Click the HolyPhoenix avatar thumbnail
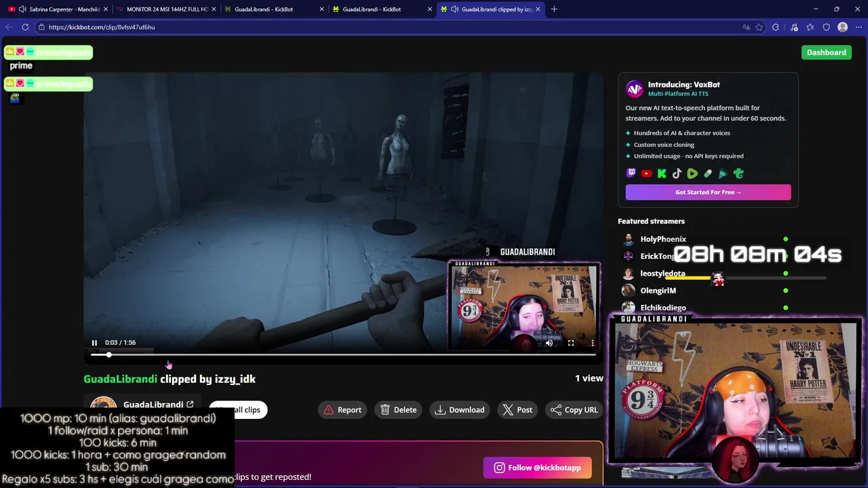The height and width of the screenshot is (488, 868). (629, 239)
